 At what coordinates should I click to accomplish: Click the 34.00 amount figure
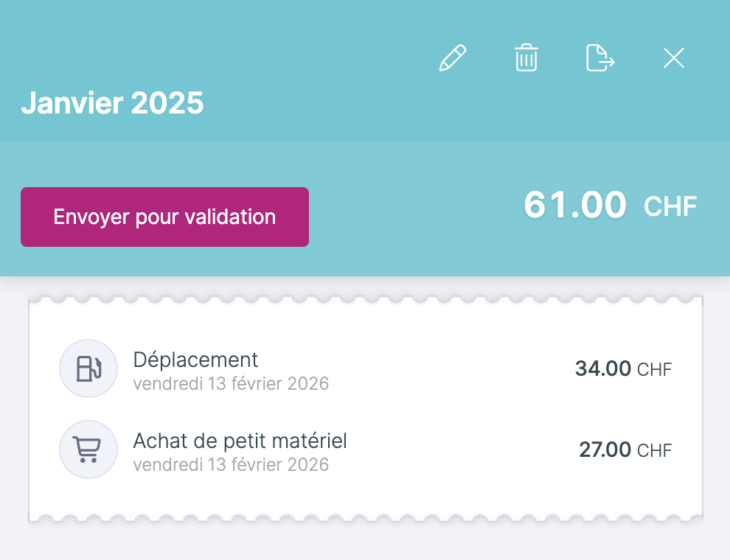602,368
